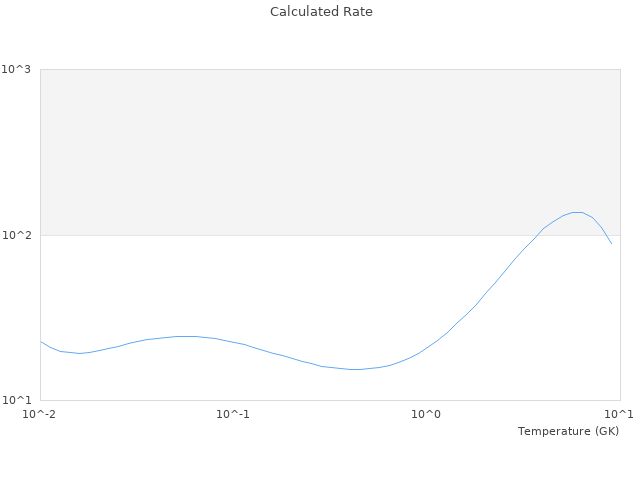The image size is (640, 480).
Task: Click the 10^0 x-axis tick label
Action: click(x=427, y=414)
